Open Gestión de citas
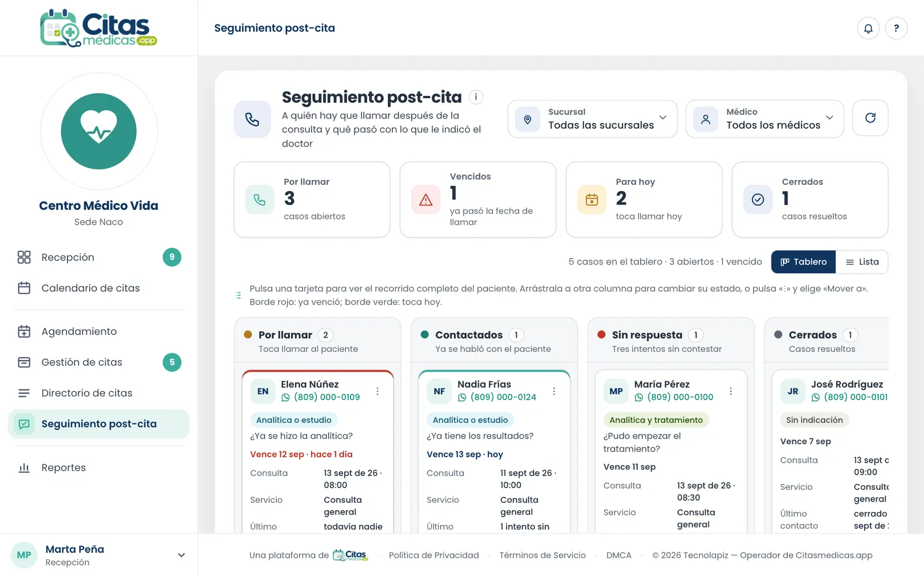Viewport: 924px width, 576px height. pyautogui.click(x=99, y=362)
